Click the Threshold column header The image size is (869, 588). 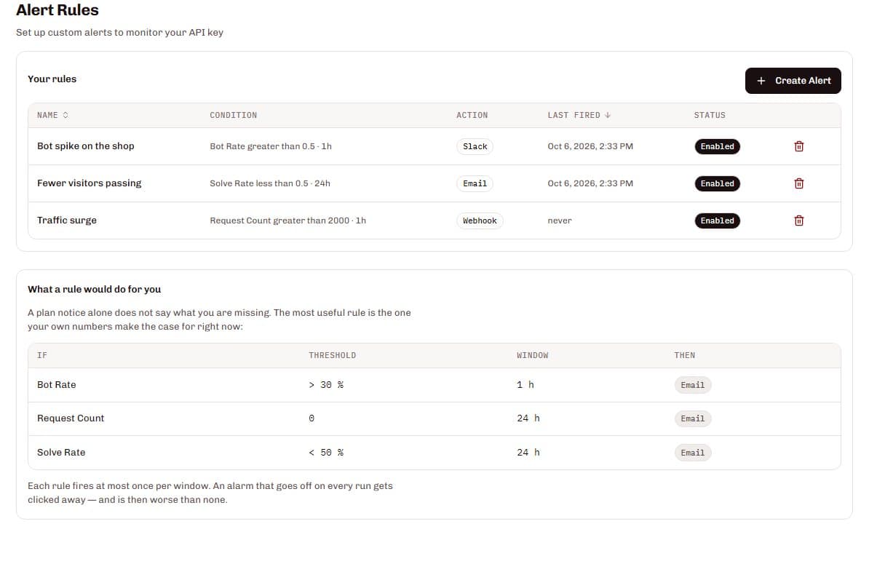333,355
